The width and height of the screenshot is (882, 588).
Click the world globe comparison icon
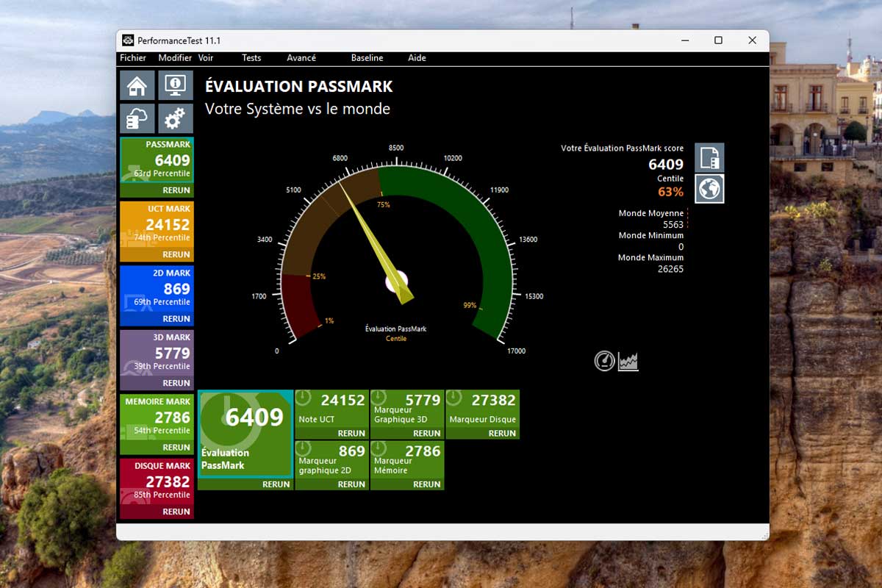[x=709, y=189]
